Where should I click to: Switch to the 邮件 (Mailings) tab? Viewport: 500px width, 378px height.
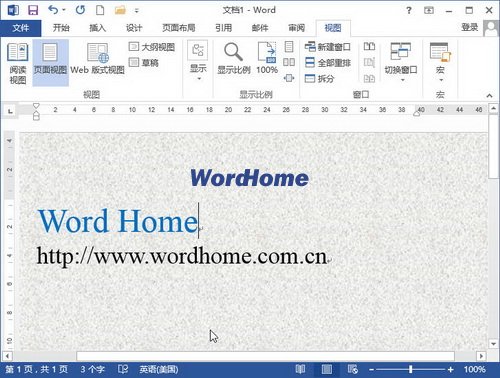point(260,28)
